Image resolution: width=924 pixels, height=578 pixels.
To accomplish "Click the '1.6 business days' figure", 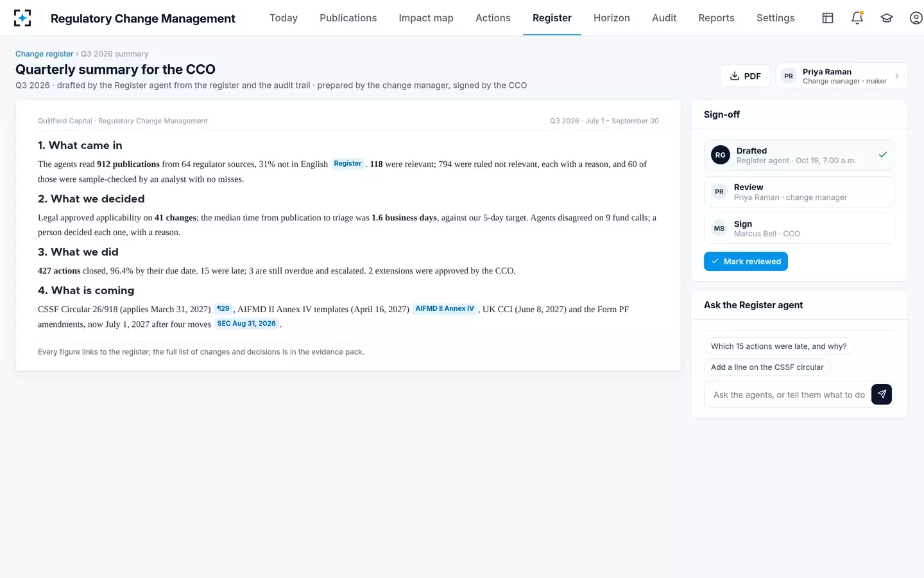I will [404, 218].
